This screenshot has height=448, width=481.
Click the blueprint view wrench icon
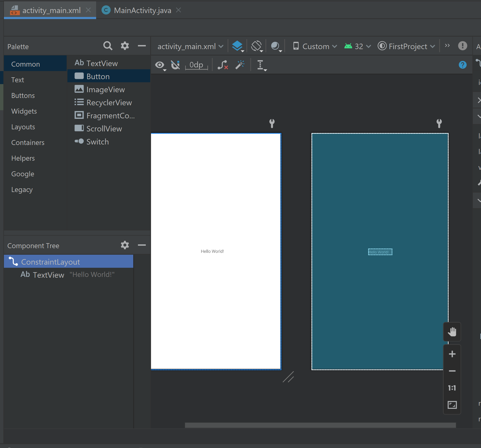pyautogui.click(x=439, y=123)
